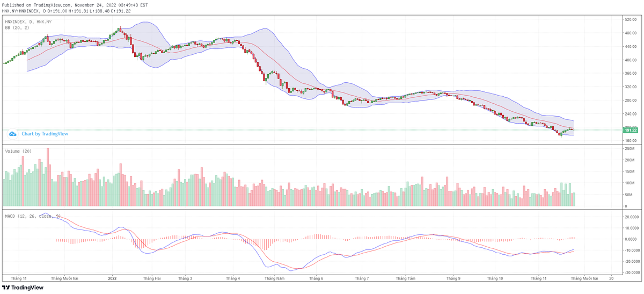Click the green 191.22 current price label
The image size is (644, 294).
630,130
